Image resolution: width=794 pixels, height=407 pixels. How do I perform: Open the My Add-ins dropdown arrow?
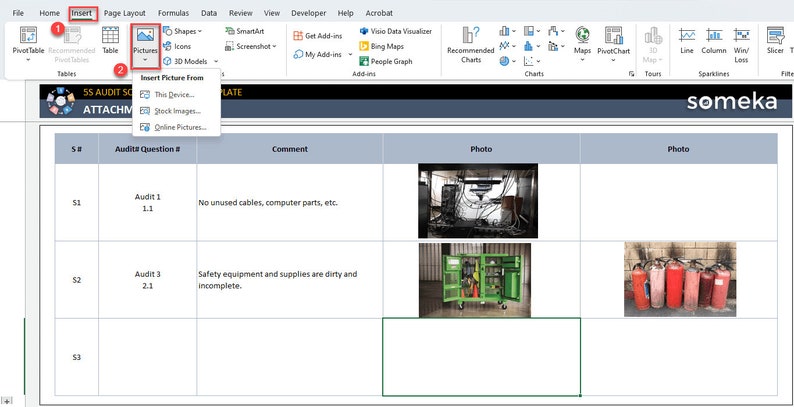tap(350, 55)
